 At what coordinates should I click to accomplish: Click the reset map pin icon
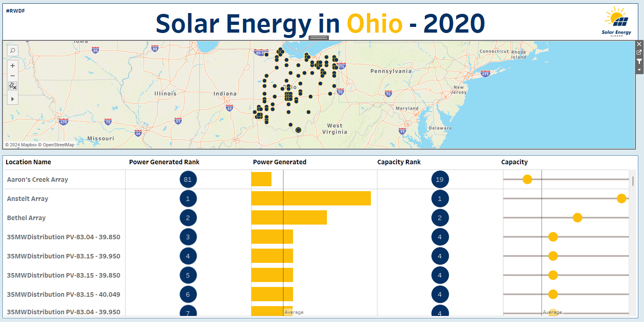pyautogui.click(x=13, y=86)
